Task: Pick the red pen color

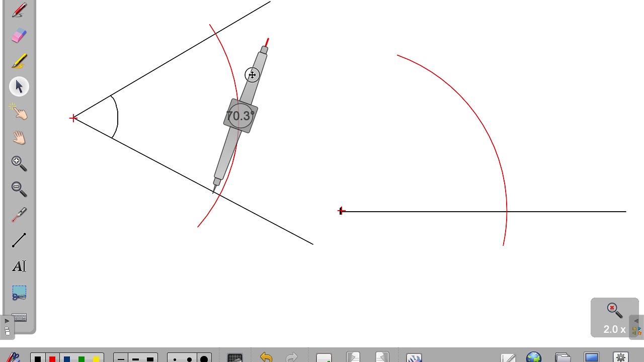Action: 52,358
